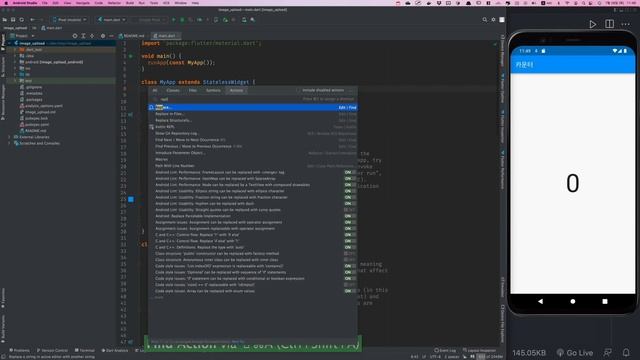The width and height of the screenshot is (640, 360).
Task: Open Terminal tool window at bottom
Action: pyautogui.click(x=84, y=350)
